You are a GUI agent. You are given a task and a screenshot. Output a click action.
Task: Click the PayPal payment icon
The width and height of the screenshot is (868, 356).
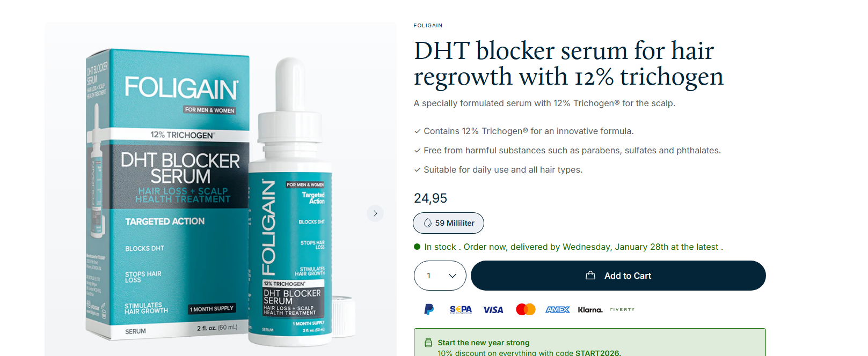coord(429,309)
